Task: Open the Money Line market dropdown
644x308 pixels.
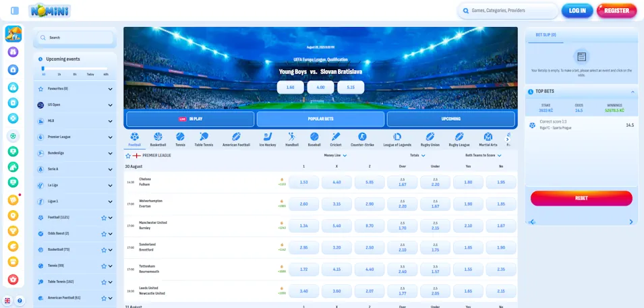Action: [x=335, y=156]
